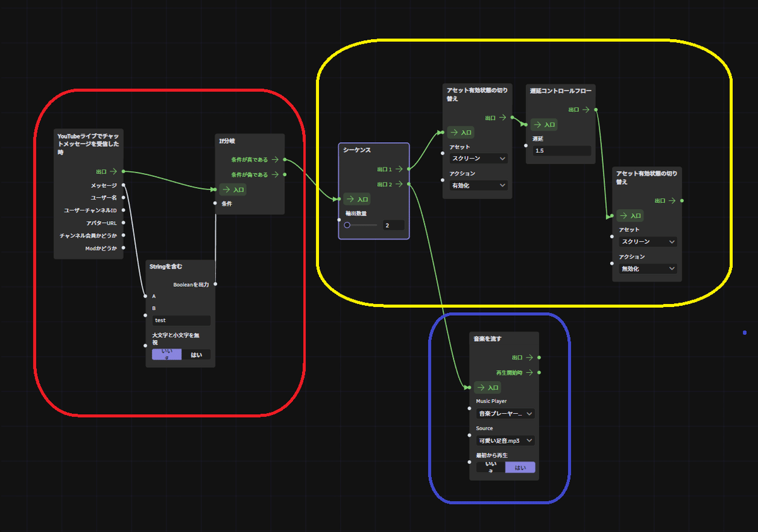Click the 入口 arrow on the 音楽を流す node
Viewport: 758px width, 532px height.
482,388
